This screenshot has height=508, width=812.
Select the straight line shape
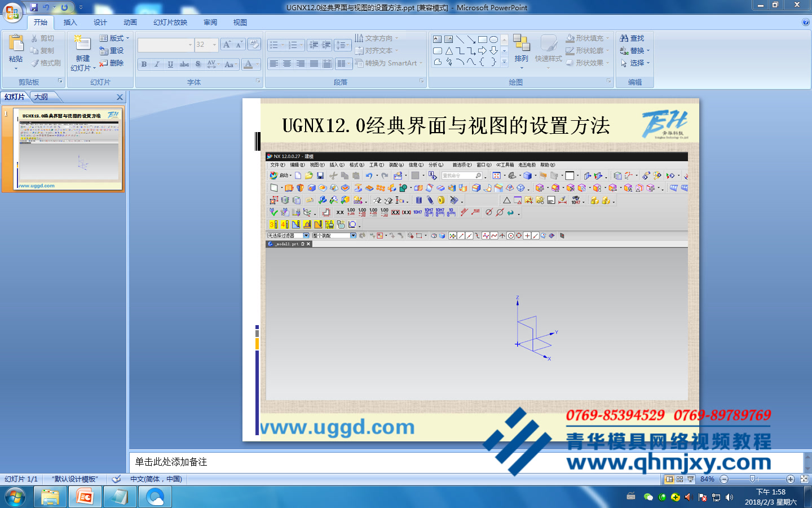click(x=460, y=40)
